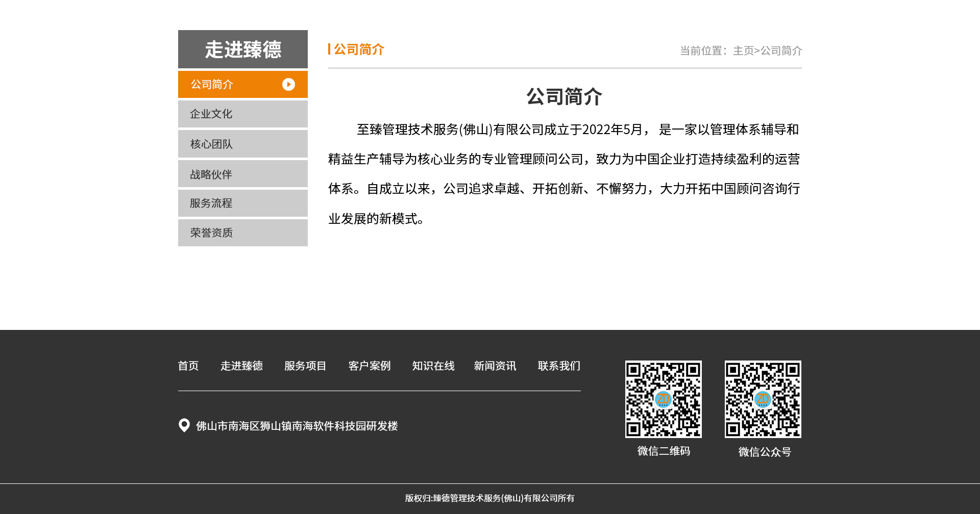
Task: Click the play arrow icon beside 公司简介
Action: coord(288,84)
